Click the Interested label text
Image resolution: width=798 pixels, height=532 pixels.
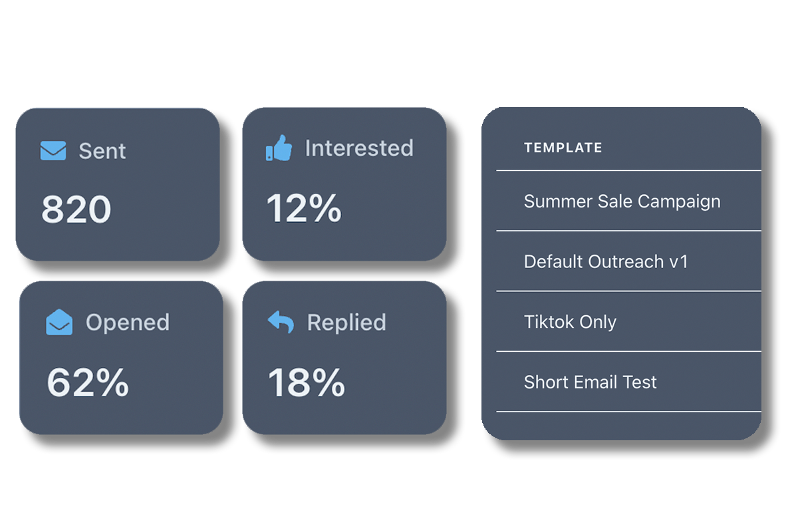pyautogui.click(x=359, y=148)
